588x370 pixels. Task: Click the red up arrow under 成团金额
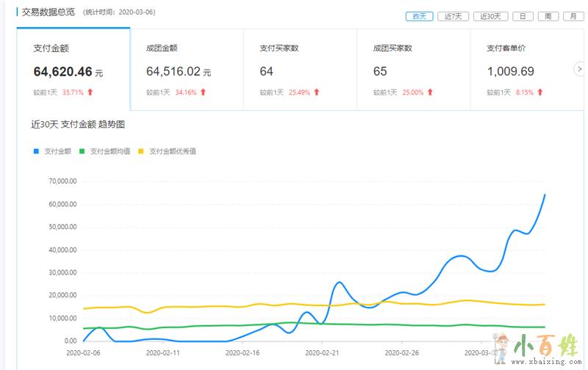[203, 92]
